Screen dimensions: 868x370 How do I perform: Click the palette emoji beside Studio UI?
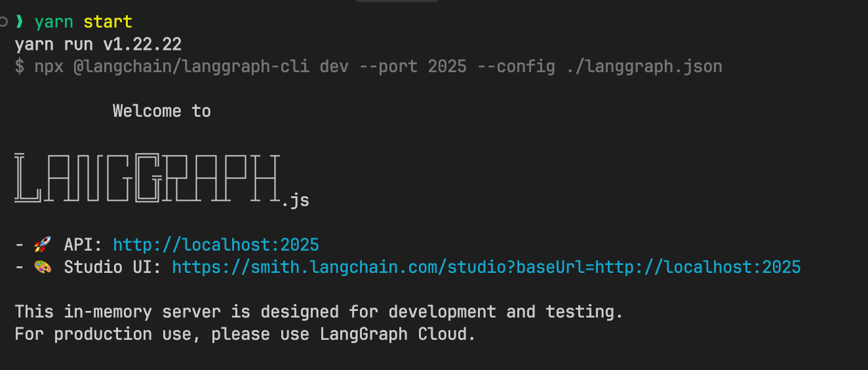(x=42, y=268)
